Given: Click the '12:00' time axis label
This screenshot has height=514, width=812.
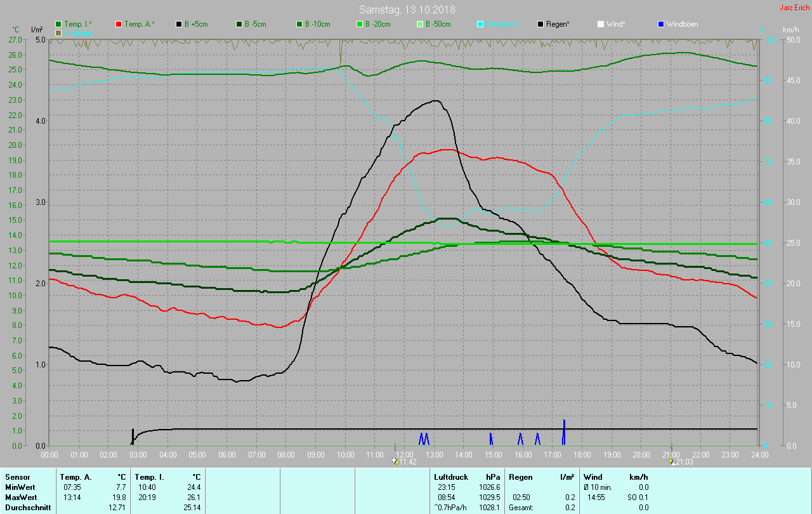Looking at the screenshot, I should [405, 454].
